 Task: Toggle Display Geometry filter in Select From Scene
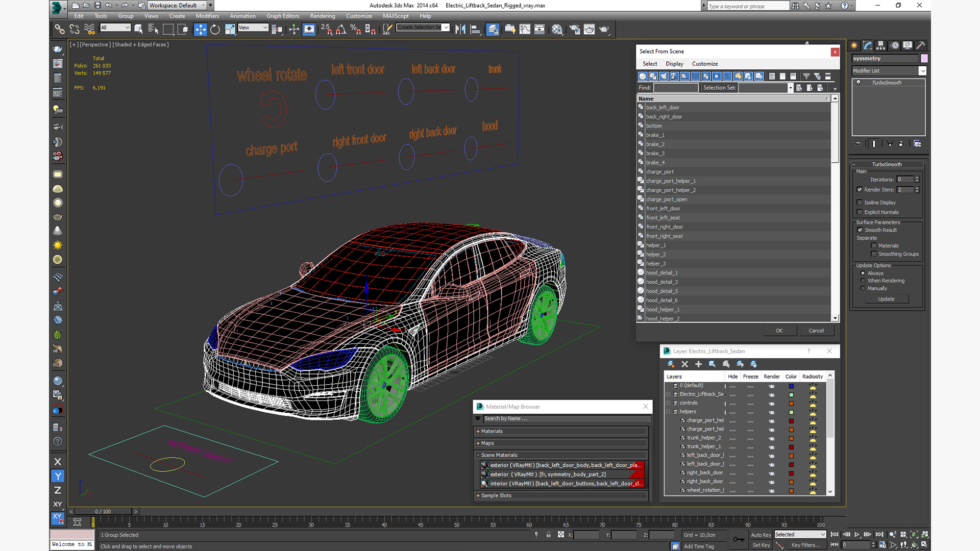click(643, 76)
